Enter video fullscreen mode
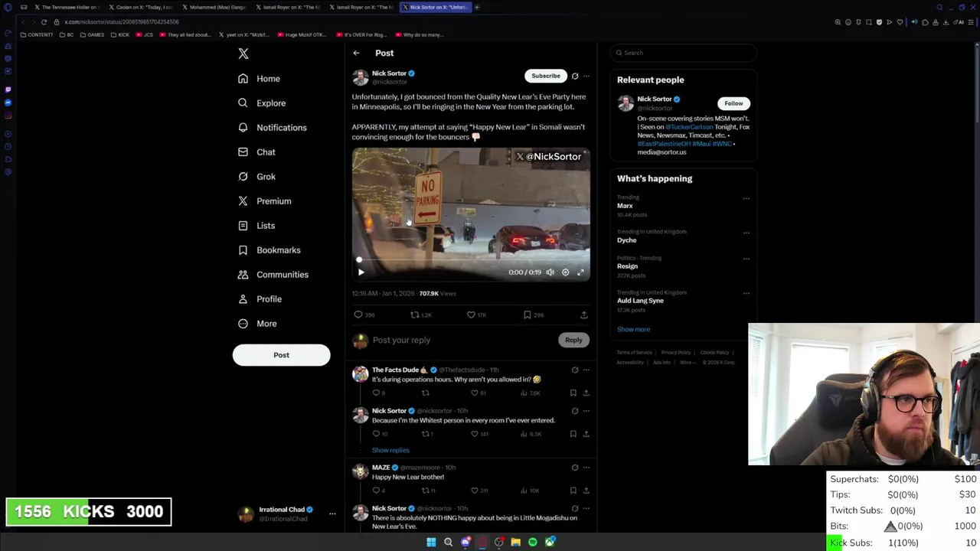This screenshot has width=980, height=551. point(580,272)
